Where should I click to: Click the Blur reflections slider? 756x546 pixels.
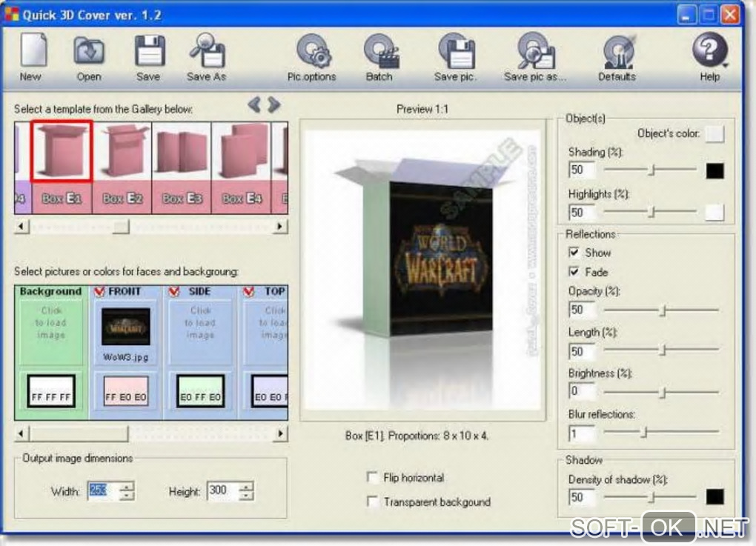(x=661, y=432)
